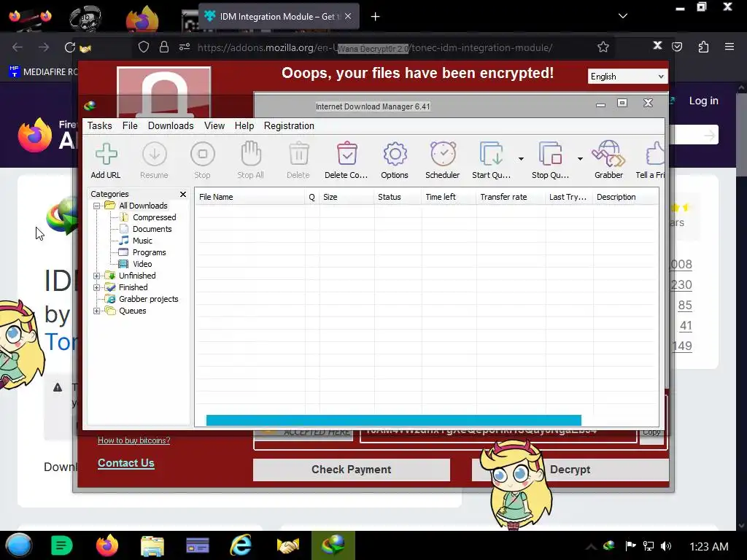Click the Decrypt button

(x=570, y=470)
